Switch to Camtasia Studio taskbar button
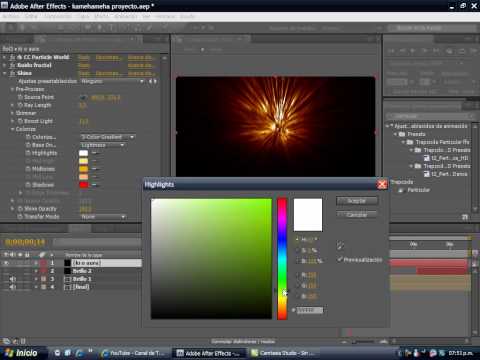Screen dimensions: 480x360 coord(283,353)
